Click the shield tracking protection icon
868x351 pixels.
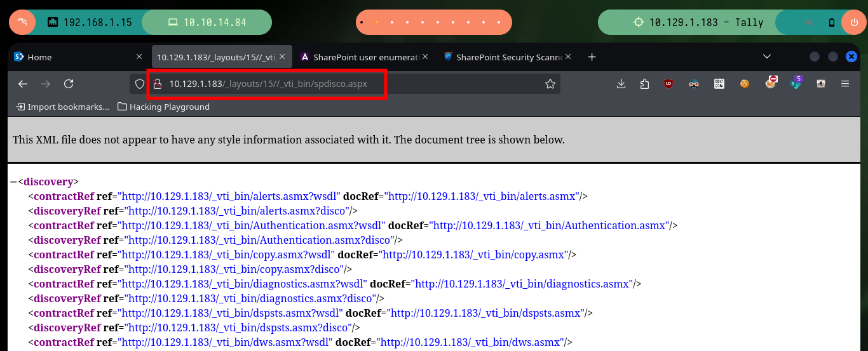[x=140, y=84]
